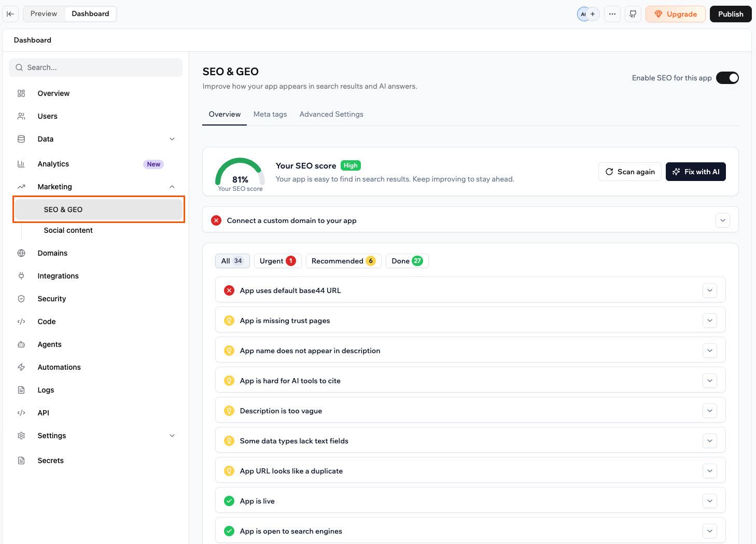Open the Integrations sidebar label
This screenshot has width=756, height=544.
(x=58, y=276)
